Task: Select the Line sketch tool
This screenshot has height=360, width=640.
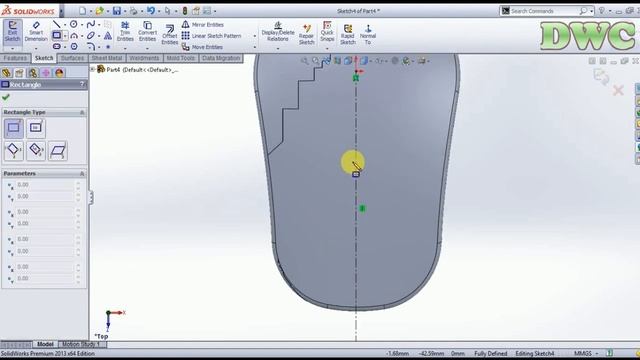Action: tap(57, 24)
